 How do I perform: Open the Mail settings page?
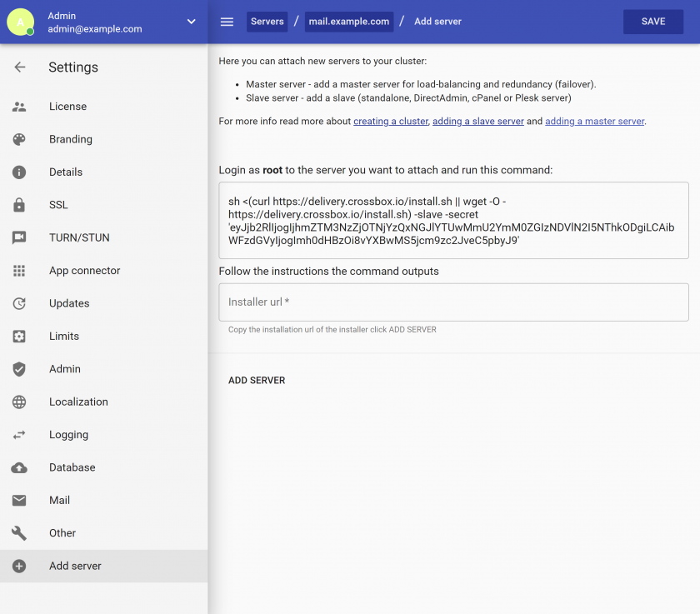coord(103,500)
